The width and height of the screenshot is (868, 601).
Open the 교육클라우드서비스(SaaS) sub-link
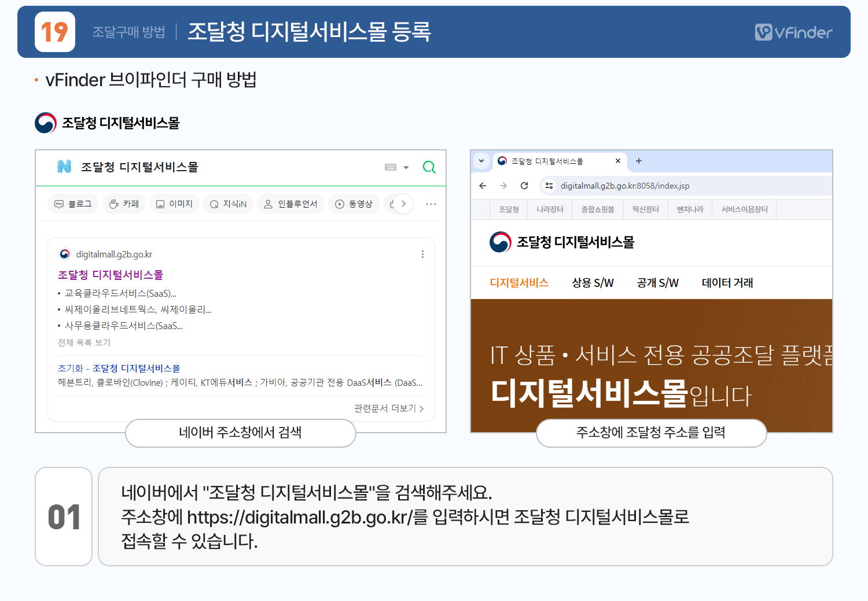pyautogui.click(x=120, y=293)
